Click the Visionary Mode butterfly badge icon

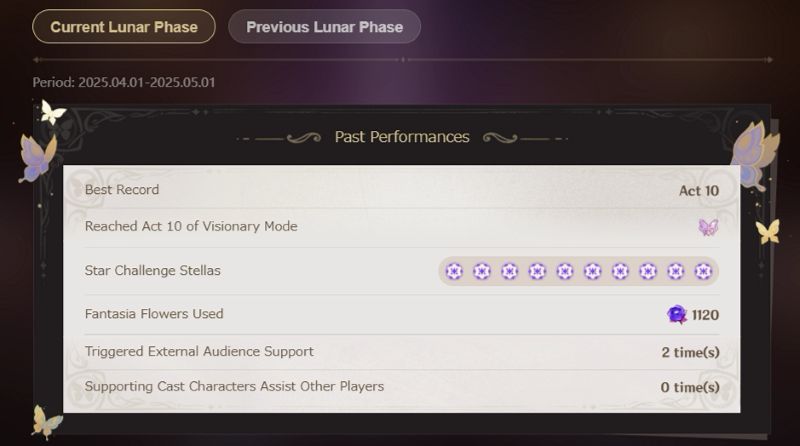point(708,227)
